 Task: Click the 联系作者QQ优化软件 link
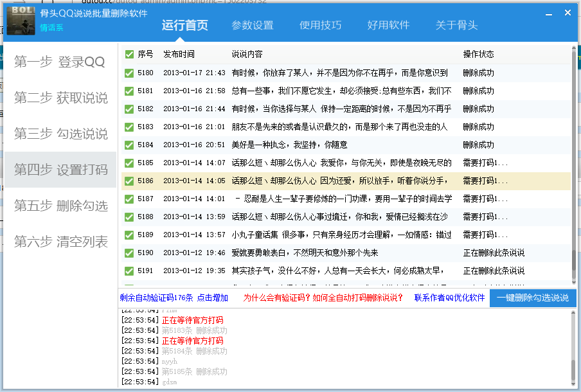[x=449, y=298]
